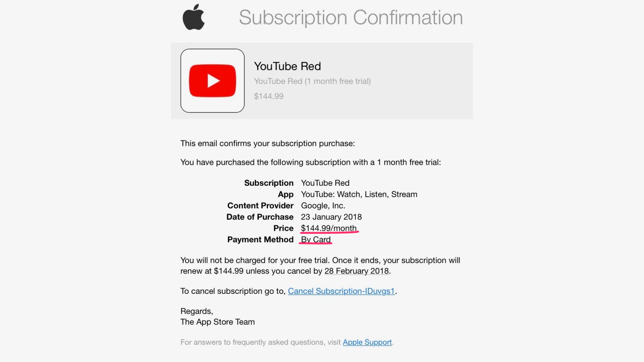The image size is (644, 362).
Task: Click the 28 February 2018 cancel date
Action: [x=357, y=271]
